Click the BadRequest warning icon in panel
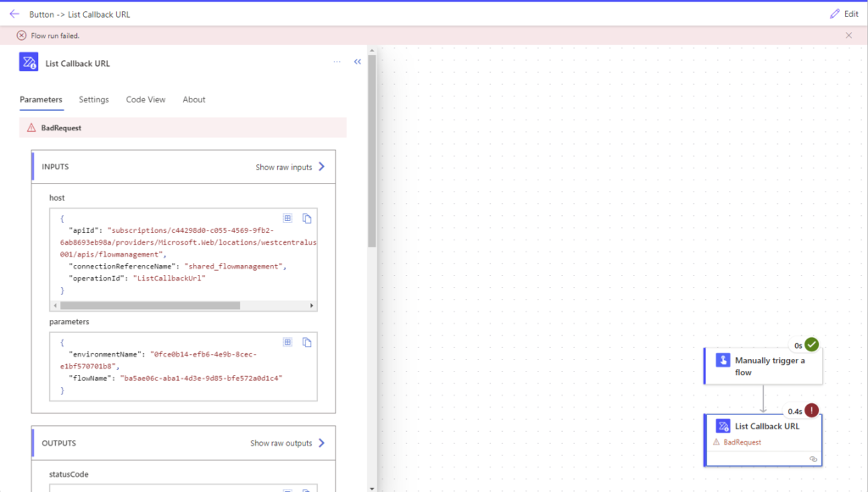 31,128
